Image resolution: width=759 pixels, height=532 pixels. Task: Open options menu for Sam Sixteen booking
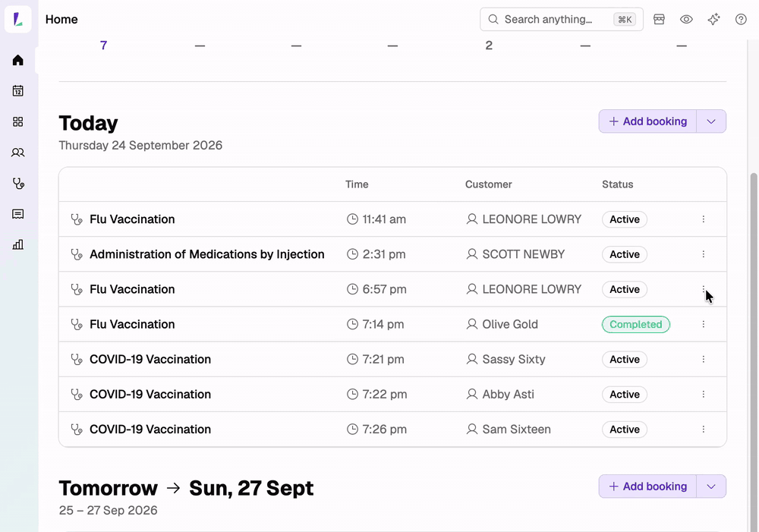point(704,430)
